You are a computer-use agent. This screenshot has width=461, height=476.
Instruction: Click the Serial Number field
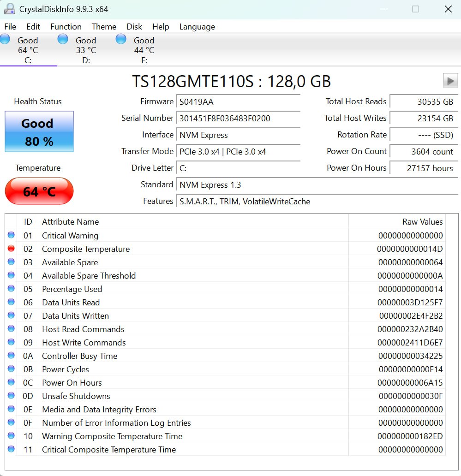[239, 119]
